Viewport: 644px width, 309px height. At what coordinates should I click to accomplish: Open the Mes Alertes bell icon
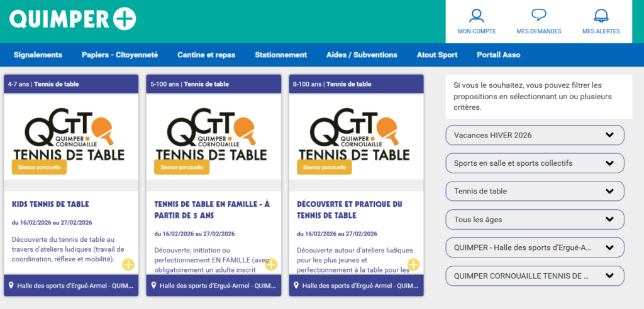601,16
